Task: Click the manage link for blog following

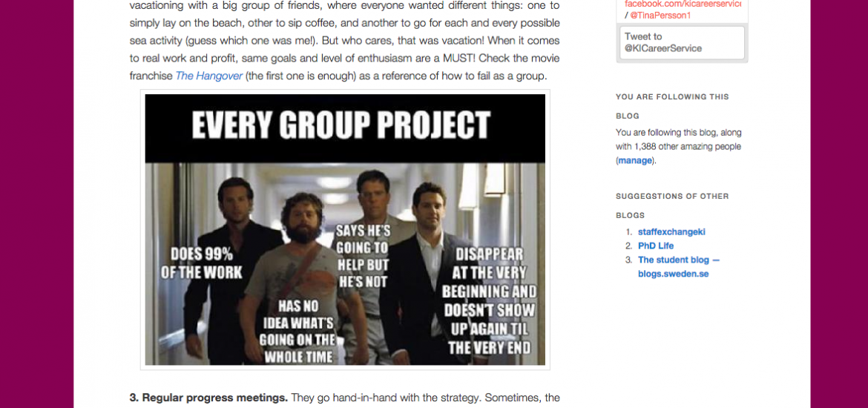Action: pos(635,161)
